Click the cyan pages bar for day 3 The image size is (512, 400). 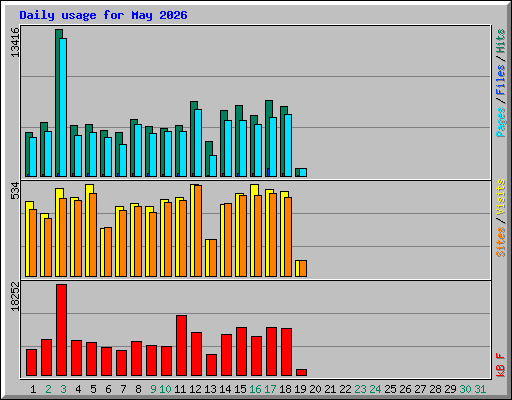pos(63,107)
